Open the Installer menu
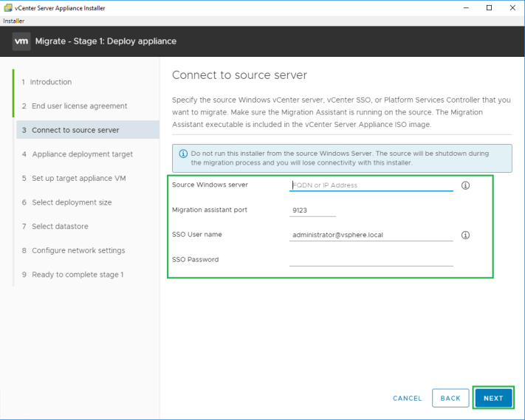The width and height of the screenshot is (525, 420). pyautogui.click(x=13, y=21)
